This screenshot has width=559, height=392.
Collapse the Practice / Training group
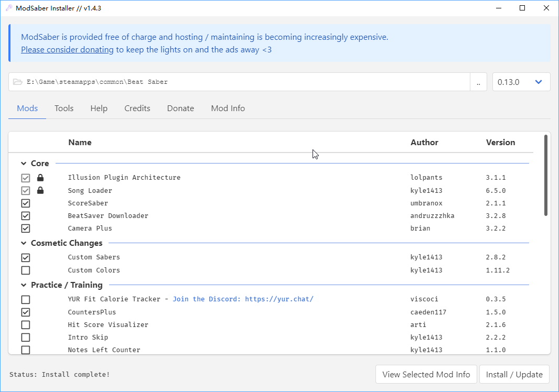(24, 285)
